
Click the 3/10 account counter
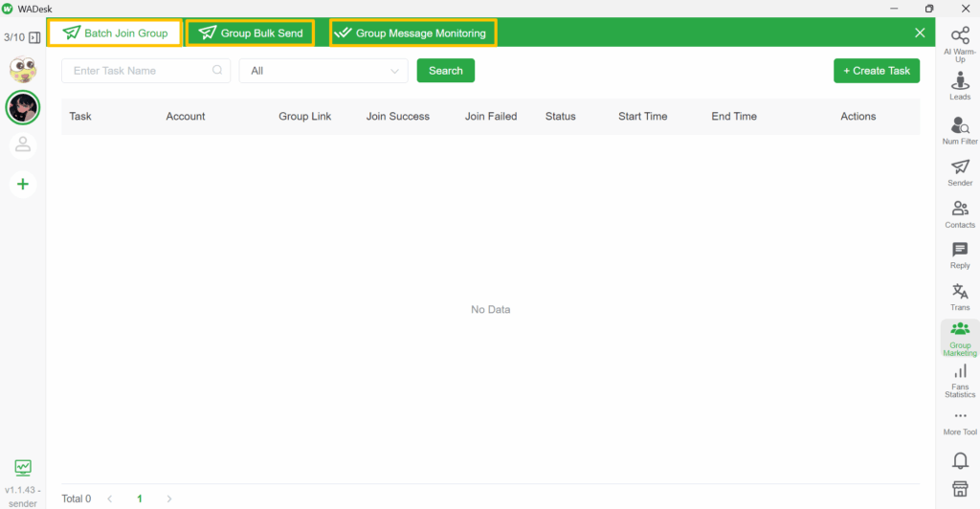point(14,37)
